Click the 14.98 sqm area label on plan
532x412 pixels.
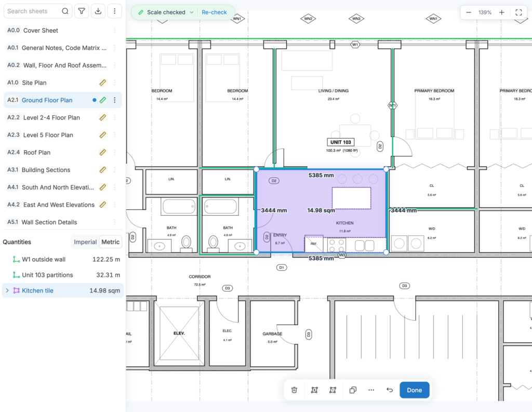(321, 210)
